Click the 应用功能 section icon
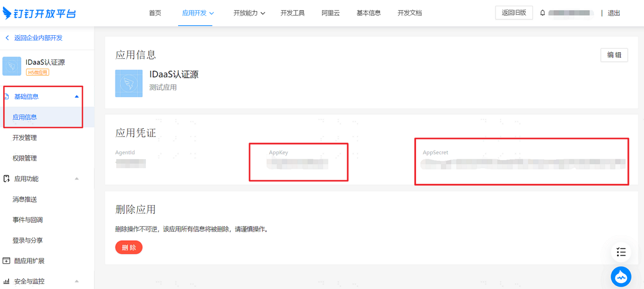This screenshot has width=644, height=289. [x=7, y=179]
